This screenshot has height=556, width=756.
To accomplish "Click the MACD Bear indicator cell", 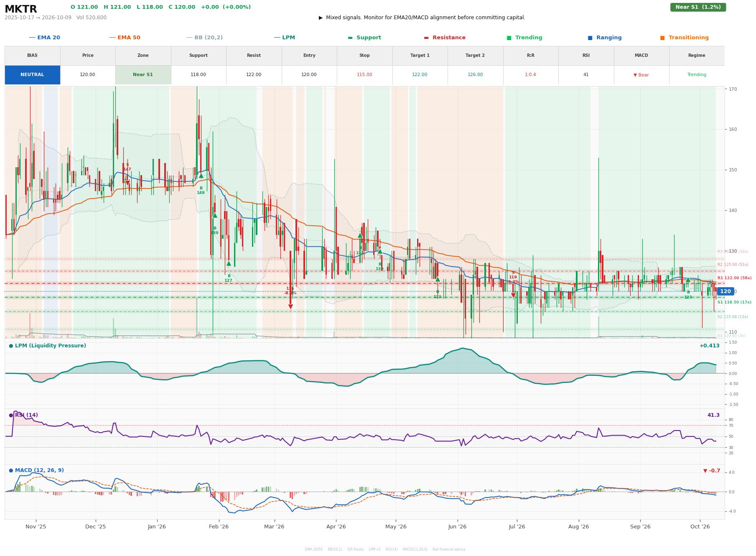I will (641, 75).
